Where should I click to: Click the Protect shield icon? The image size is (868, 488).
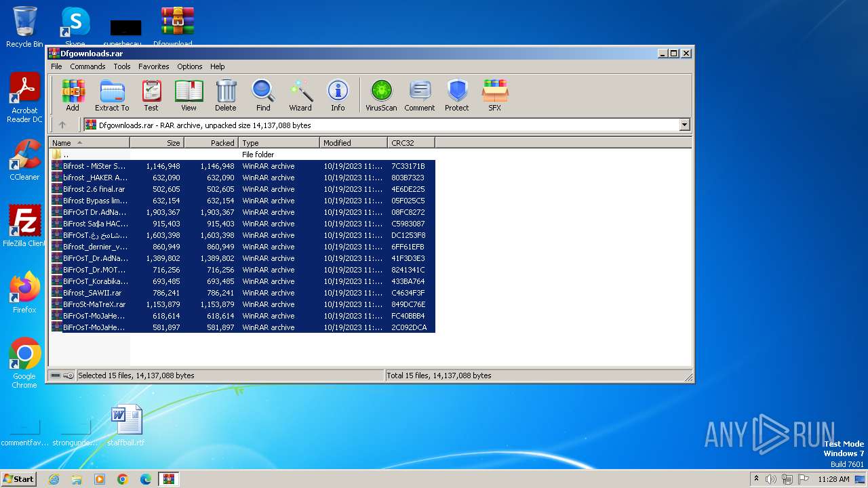pos(457,96)
